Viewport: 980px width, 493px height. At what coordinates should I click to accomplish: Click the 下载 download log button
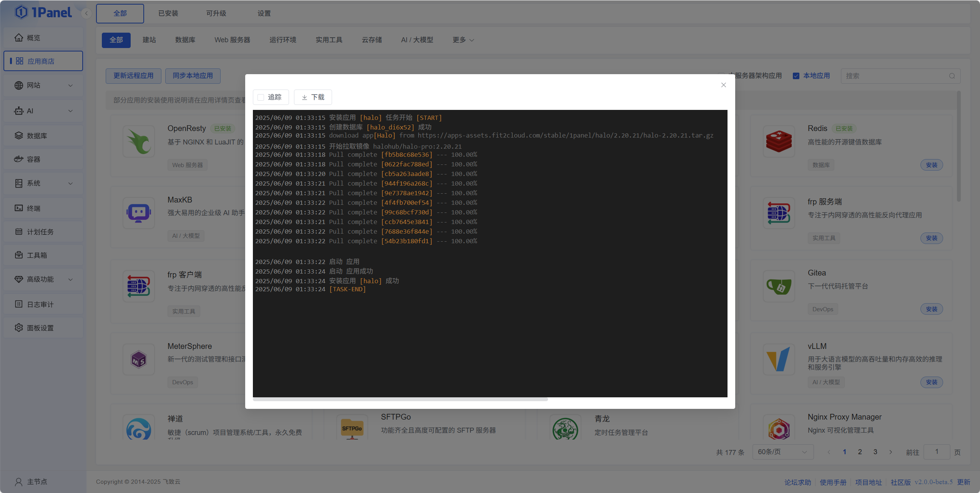coord(313,97)
